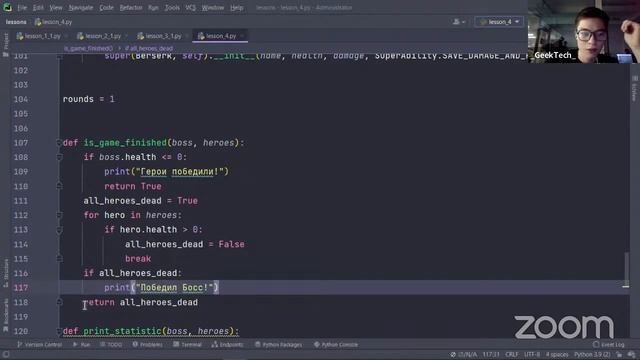Close the lesson_4.py editor tab
The width and height of the screenshot is (640, 360).
[242, 36]
